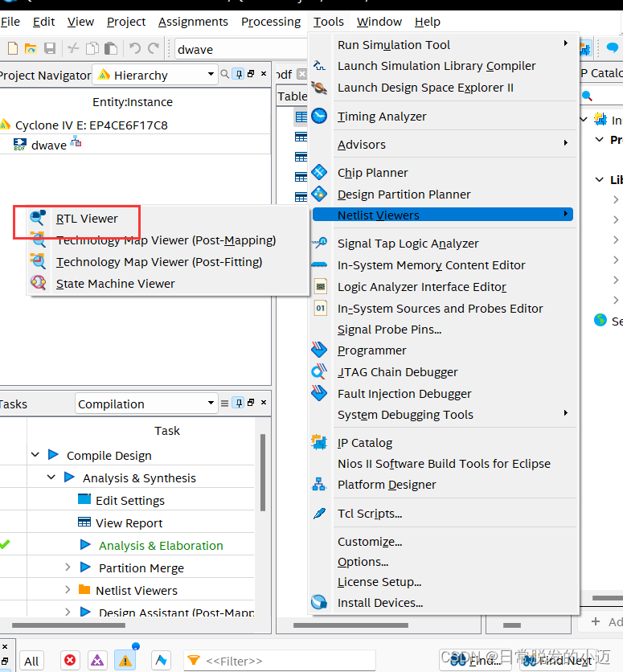Screen dimensions: 623x672
Task: Open the Compilation dropdown in Tasks panel
Action: click(x=146, y=404)
